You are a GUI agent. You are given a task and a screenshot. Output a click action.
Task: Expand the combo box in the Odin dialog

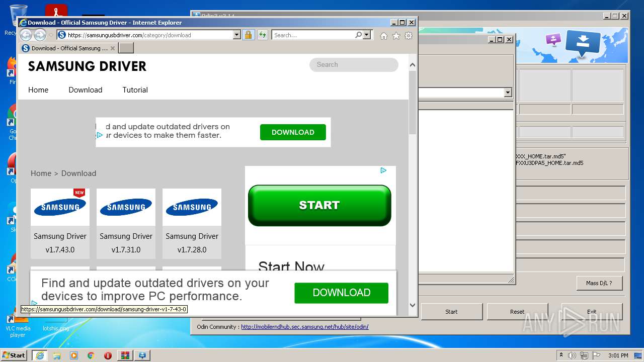click(508, 93)
